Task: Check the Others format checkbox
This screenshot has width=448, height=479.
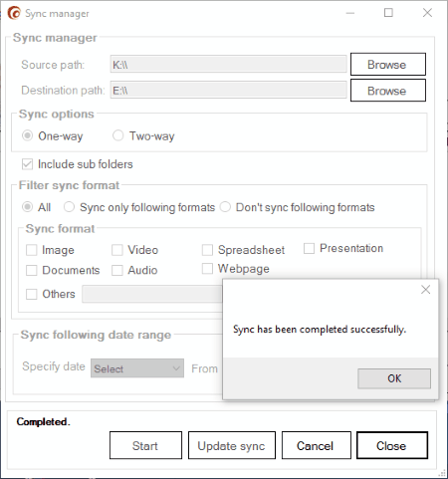Action: [32, 294]
